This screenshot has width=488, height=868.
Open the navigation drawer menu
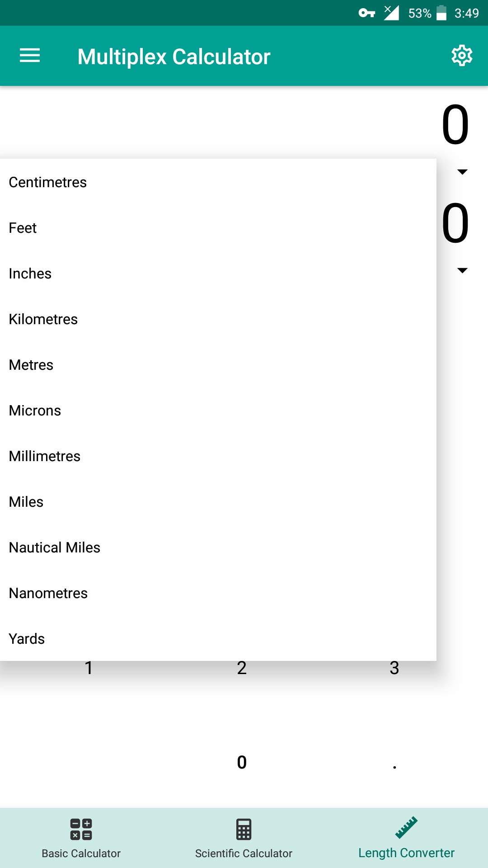point(30,56)
